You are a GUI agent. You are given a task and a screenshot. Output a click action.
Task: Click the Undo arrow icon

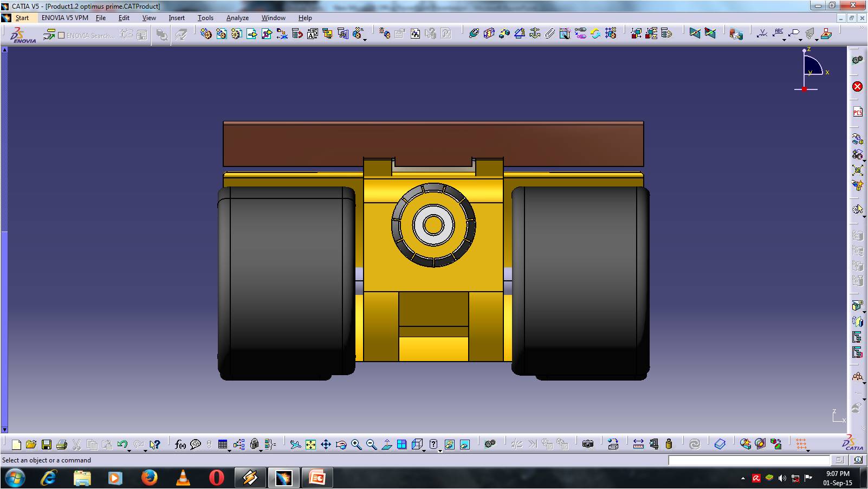click(122, 445)
